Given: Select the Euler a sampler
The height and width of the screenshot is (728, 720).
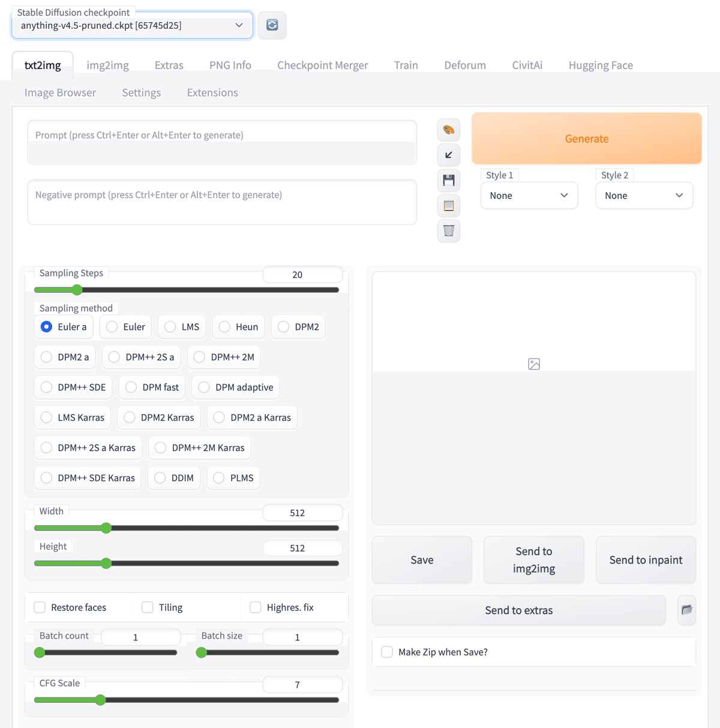Looking at the screenshot, I should (x=64, y=327).
